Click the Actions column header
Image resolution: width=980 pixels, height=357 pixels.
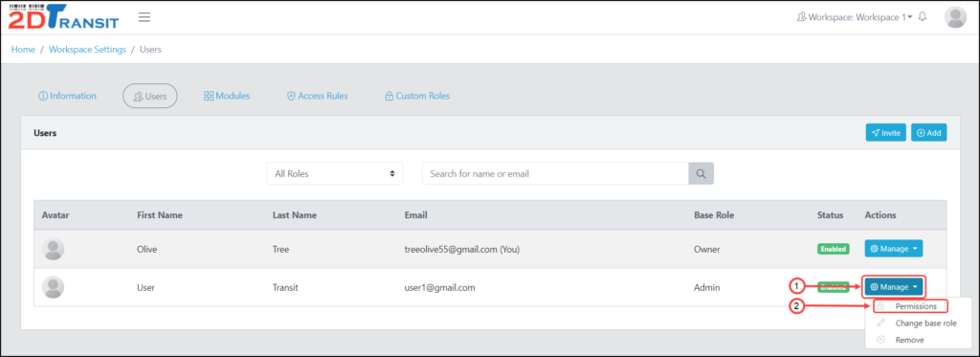880,215
